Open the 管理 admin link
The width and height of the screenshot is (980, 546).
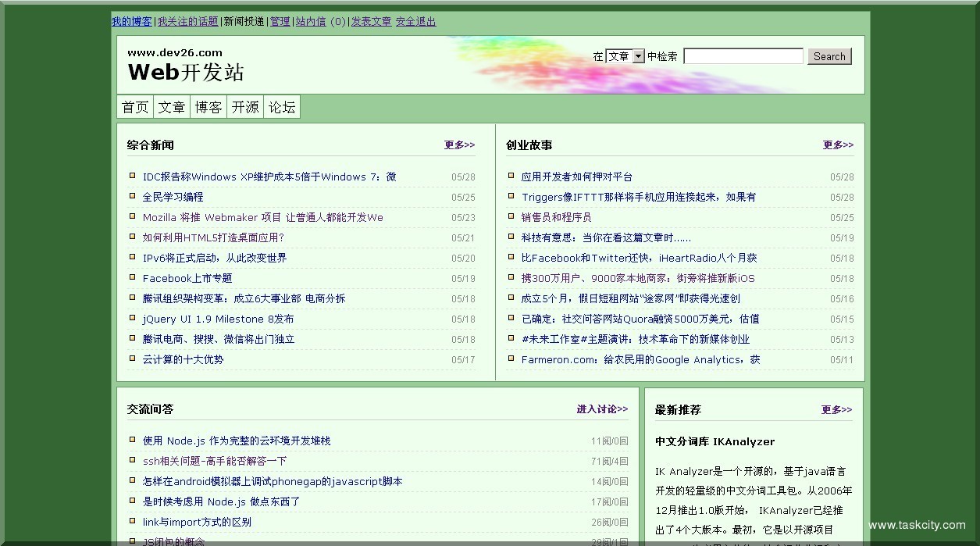[x=280, y=21]
